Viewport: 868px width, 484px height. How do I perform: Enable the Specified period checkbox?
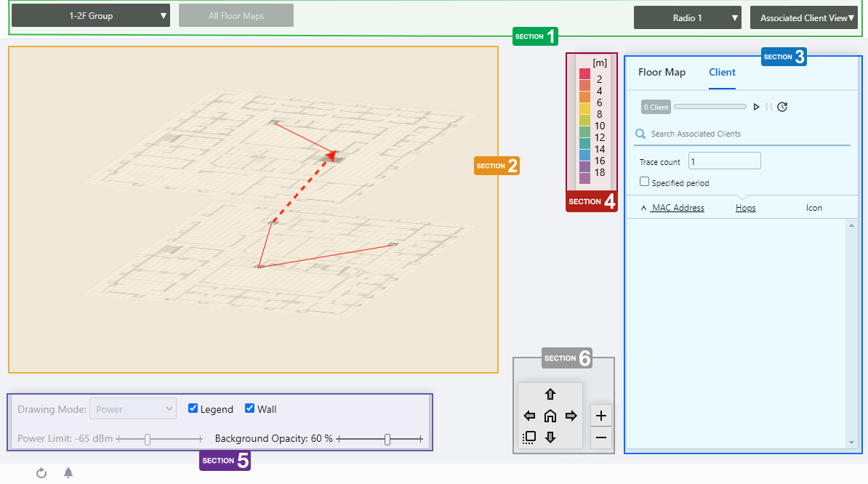point(644,182)
